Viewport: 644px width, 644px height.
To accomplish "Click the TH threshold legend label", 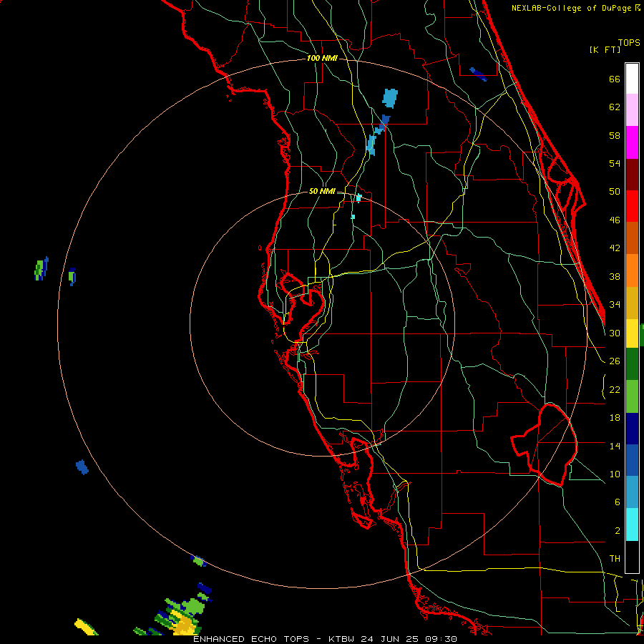I will coord(615,558).
